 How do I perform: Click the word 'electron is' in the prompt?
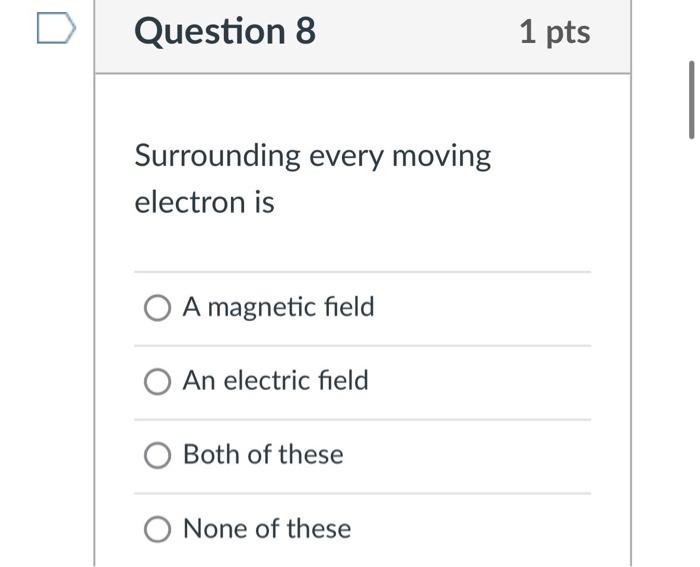point(204,203)
